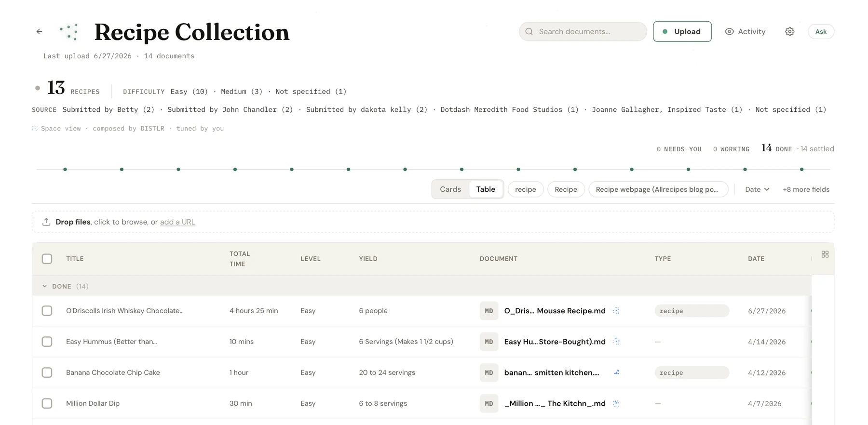
Task: Open the Date sort dropdown
Action: [757, 189]
